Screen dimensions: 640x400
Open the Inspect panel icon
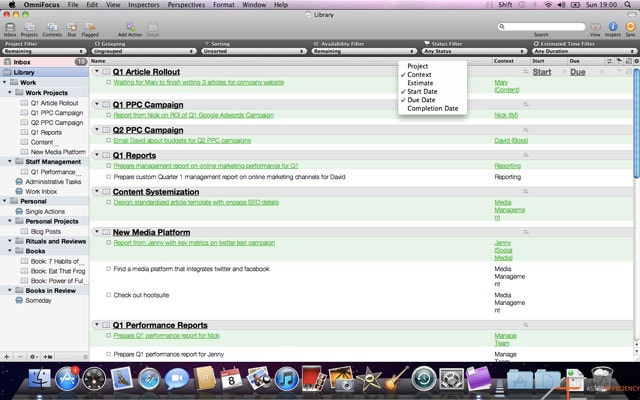pos(613,27)
